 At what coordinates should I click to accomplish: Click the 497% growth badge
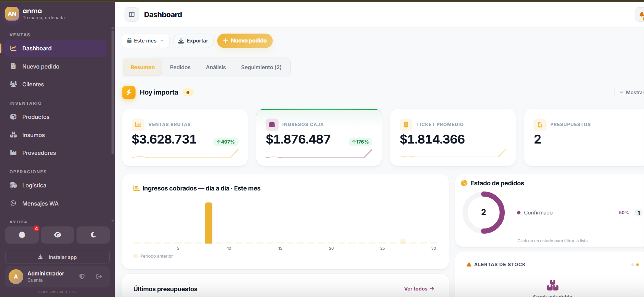coord(226,142)
